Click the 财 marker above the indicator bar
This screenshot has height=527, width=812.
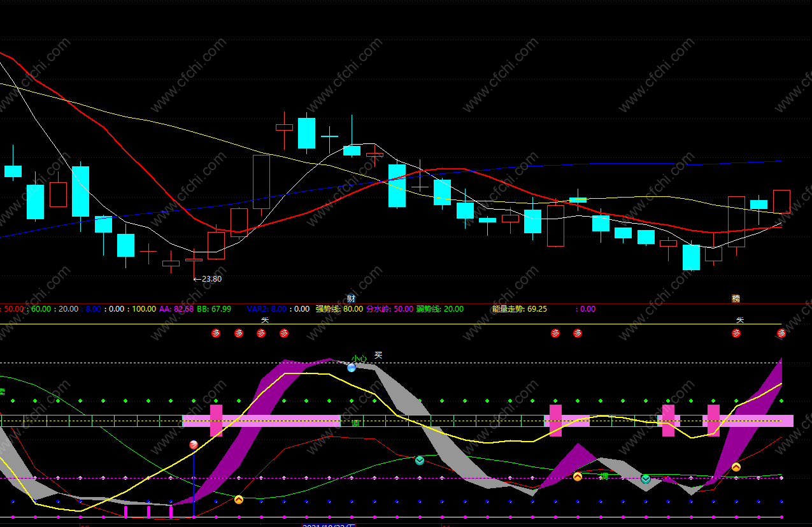[x=351, y=299]
